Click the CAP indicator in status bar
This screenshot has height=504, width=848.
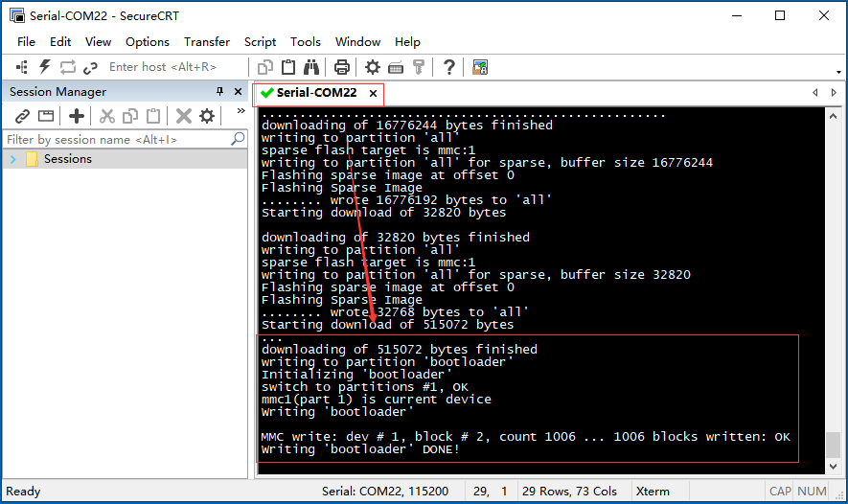780,491
